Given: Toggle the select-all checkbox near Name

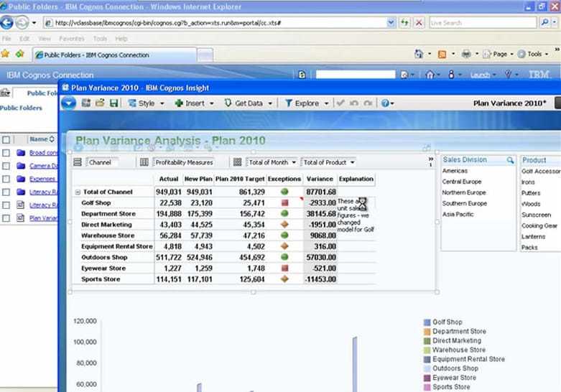Looking at the screenshot, I should [x=6, y=139].
